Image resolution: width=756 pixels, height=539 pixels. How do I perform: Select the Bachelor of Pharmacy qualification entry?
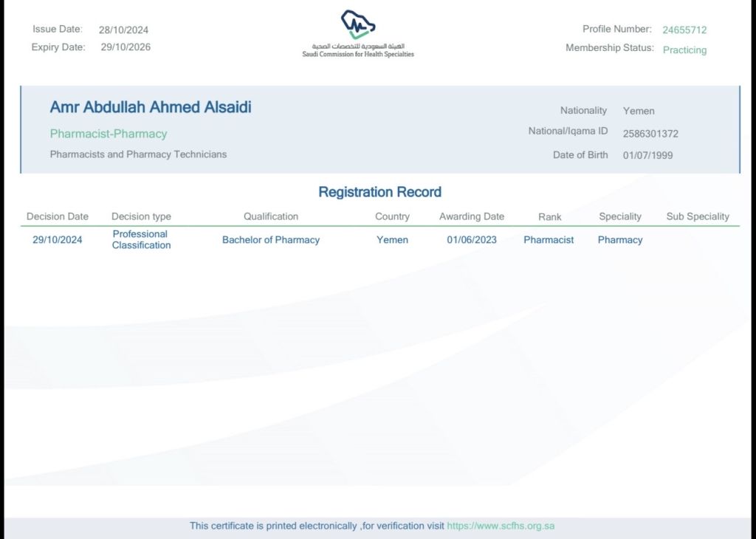click(271, 240)
